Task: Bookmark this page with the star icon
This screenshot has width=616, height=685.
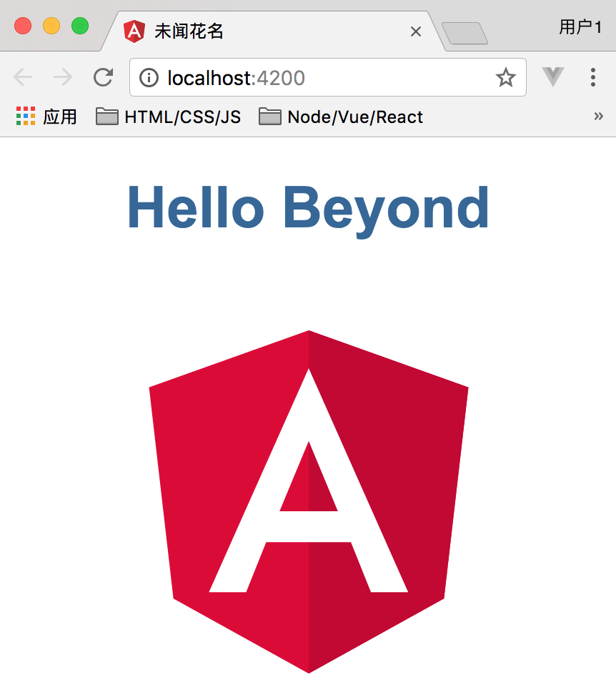Action: (x=505, y=77)
